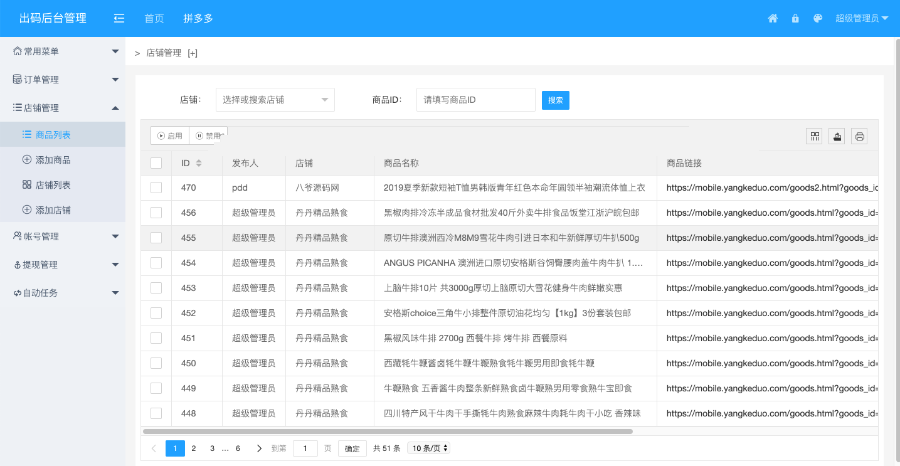Click the 禁用 button in table toolbar
The height and width of the screenshot is (466, 900).
(x=208, y=136)
